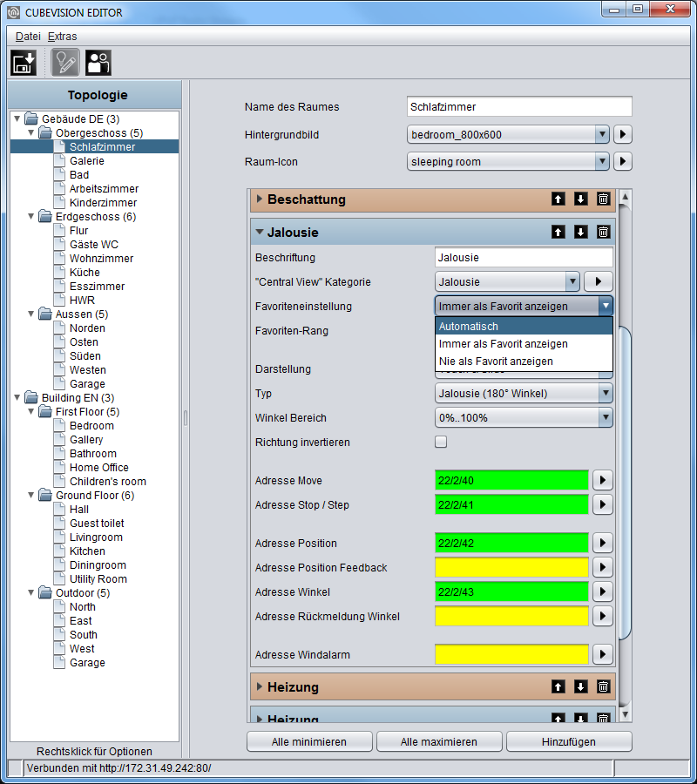Open address picker for Adresse Move
Screen dimensions: 697x784
coord(603,480)
